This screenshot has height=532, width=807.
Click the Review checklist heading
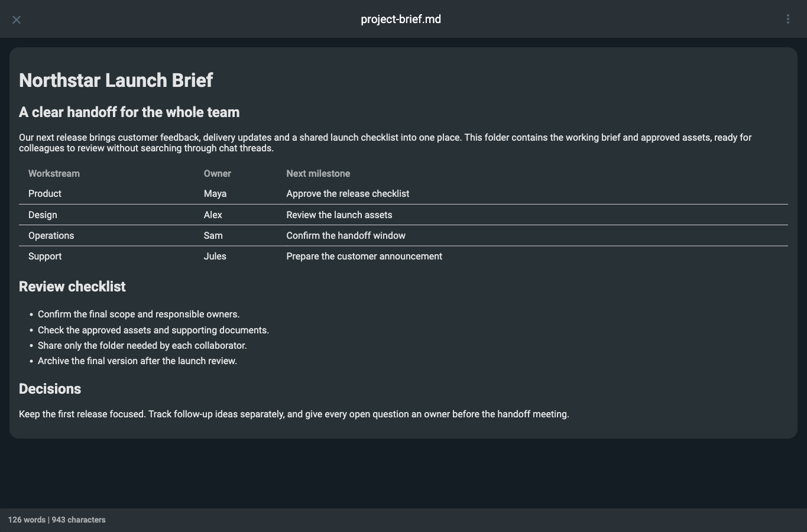[x=72, y=287]
